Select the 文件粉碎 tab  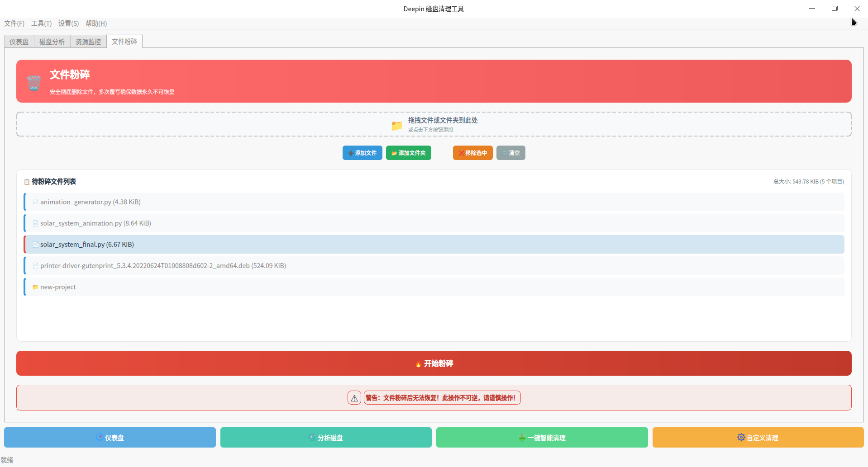pyautogui.click(x=124, y=41)
